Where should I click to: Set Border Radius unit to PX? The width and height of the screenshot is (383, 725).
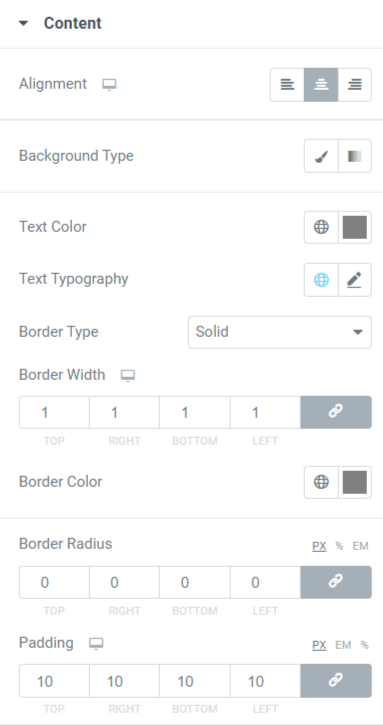tap(319, 546)
